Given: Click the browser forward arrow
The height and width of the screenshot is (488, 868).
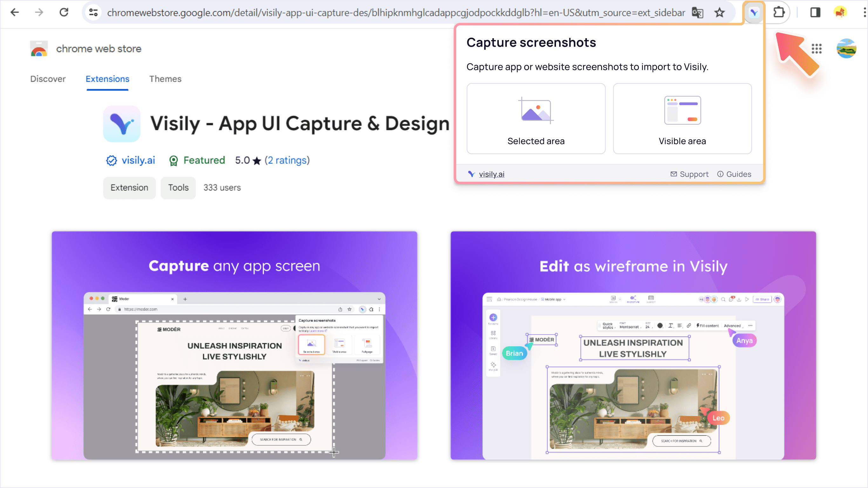Looking at the screenshot, I should tap(39, 12).
